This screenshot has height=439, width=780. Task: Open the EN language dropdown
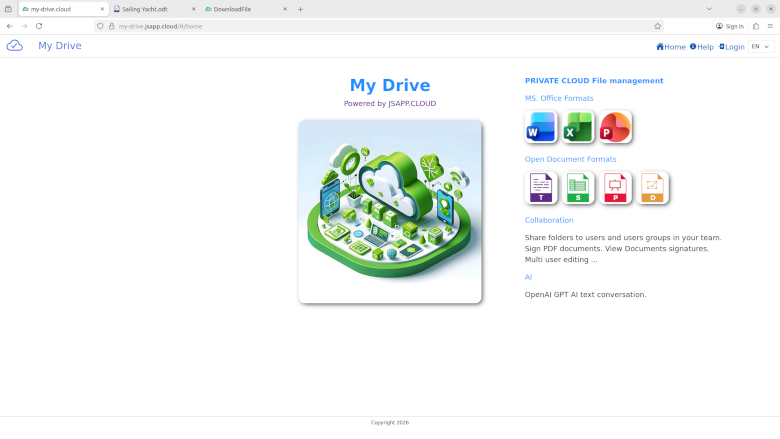click(x=761, y=46)
